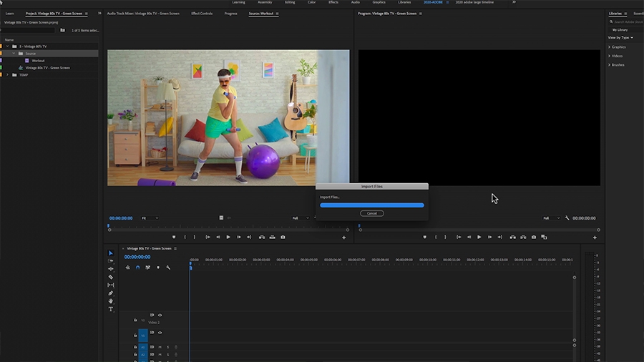Expand Graphics in Libraries panel
This screenshot has width=644, height=362.
pos(609,47)
